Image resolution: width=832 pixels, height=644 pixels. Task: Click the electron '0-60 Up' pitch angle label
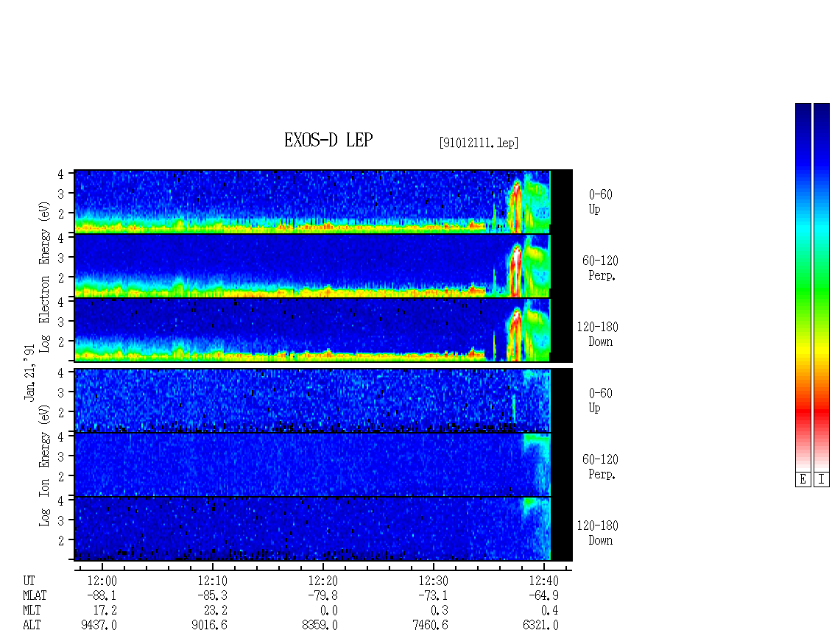600,202
